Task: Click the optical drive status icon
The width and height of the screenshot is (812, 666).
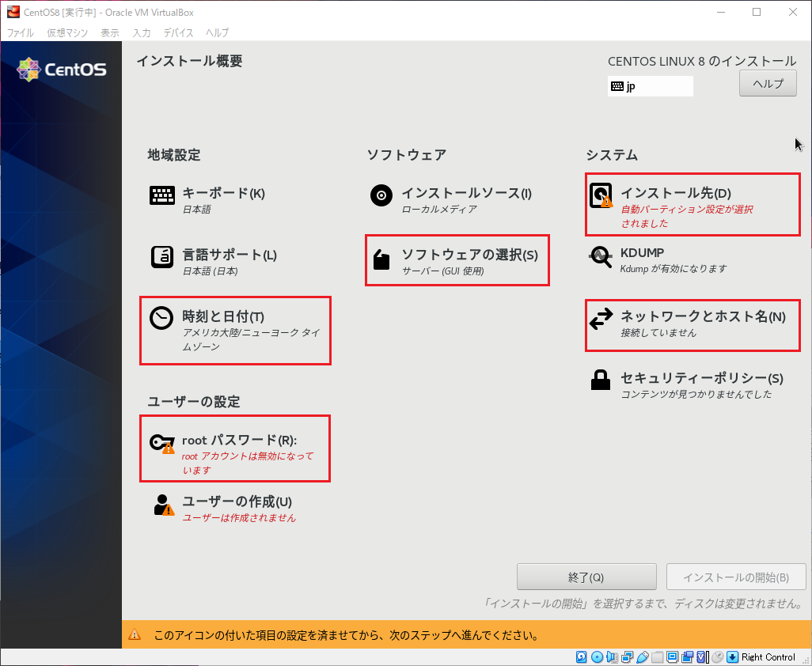Action: (x=597, y=657)
